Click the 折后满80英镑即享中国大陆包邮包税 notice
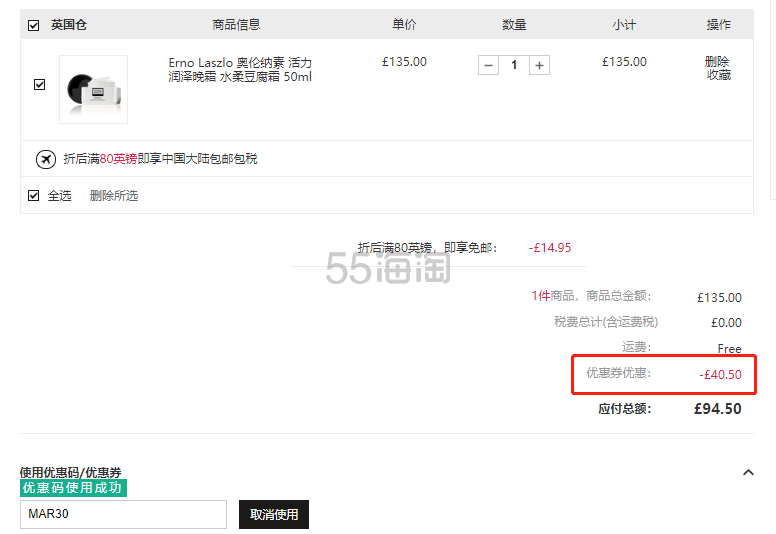The height and width of the screenshot is (534, 776). [x=160, y=159]
